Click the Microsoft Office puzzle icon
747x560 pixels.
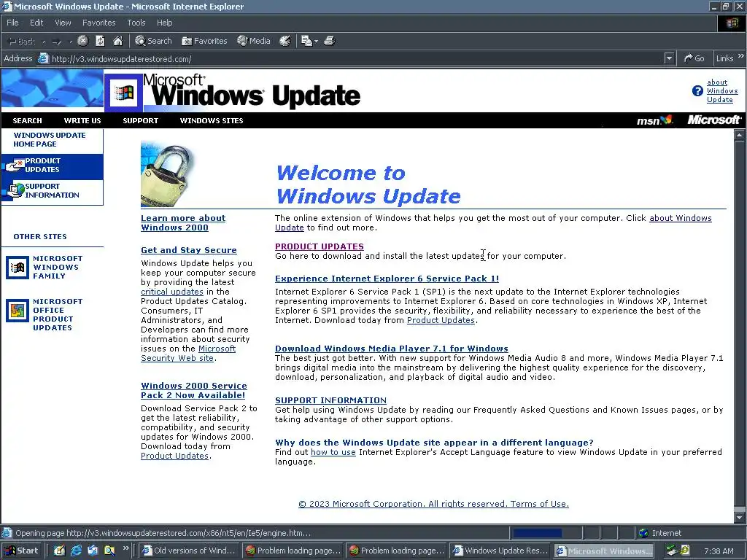(x=18, y=311)
